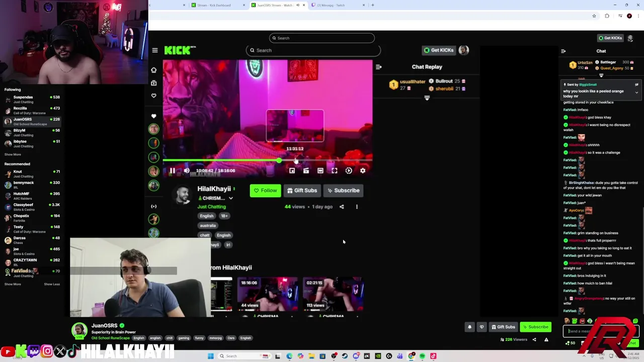The image size is (644, 362).
Task: Open Windows Start menu
Action: click(211, 356)
